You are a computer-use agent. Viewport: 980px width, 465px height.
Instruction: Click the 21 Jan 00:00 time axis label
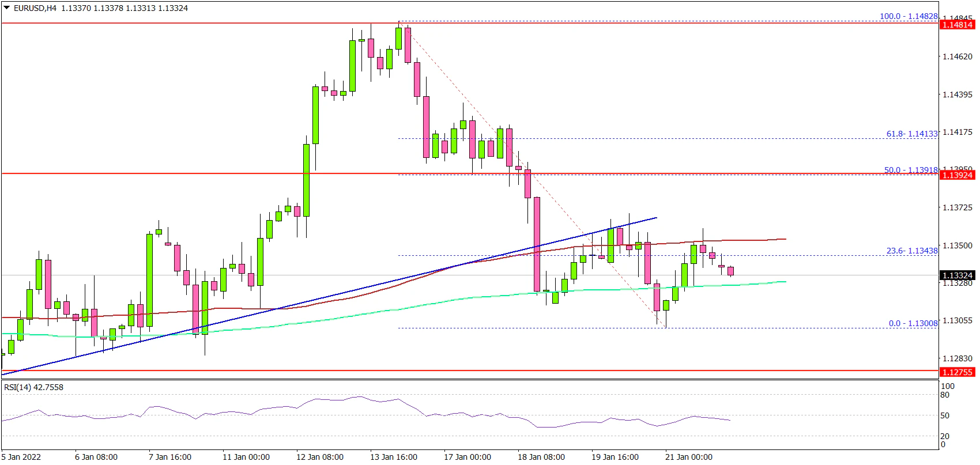pos(688,457)
